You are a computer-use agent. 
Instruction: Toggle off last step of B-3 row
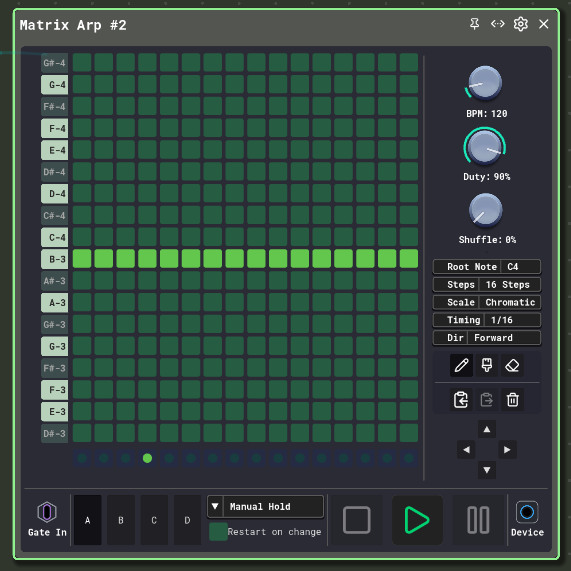409,259
